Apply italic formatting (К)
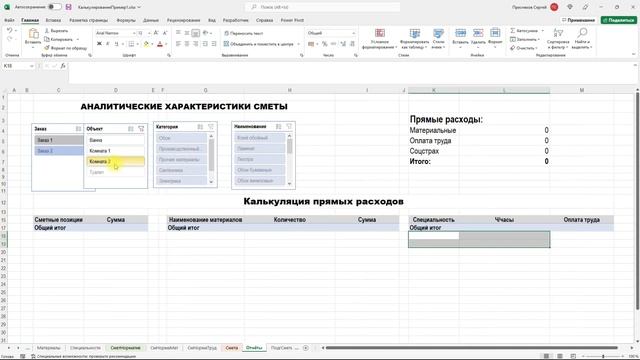The image size is (640, 360). (108, 44)
